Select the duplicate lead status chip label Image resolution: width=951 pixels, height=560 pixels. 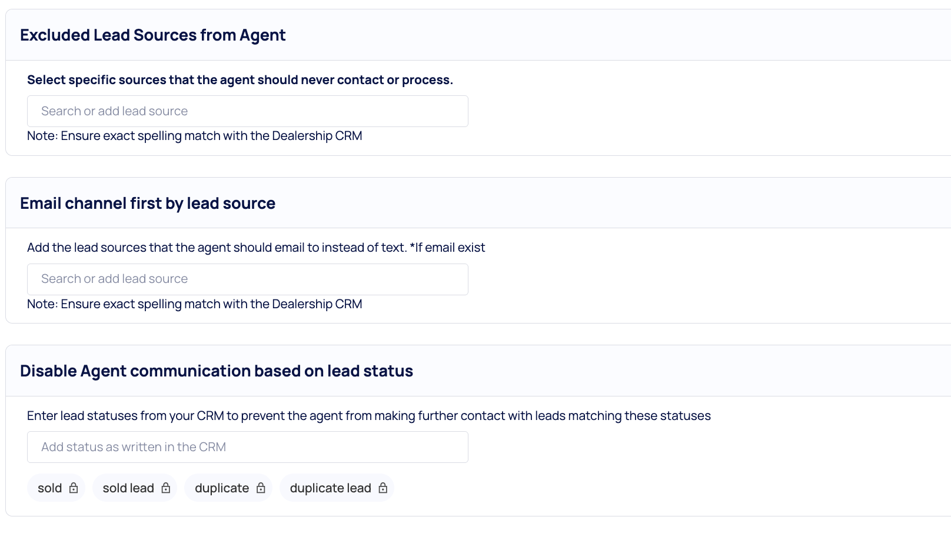point(330,488)
